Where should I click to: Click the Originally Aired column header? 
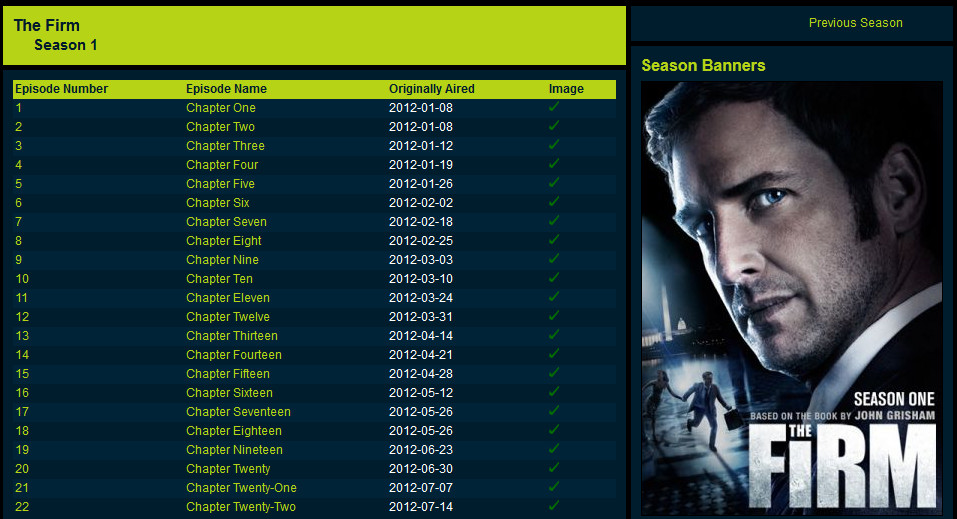click(x=432, y=89)
